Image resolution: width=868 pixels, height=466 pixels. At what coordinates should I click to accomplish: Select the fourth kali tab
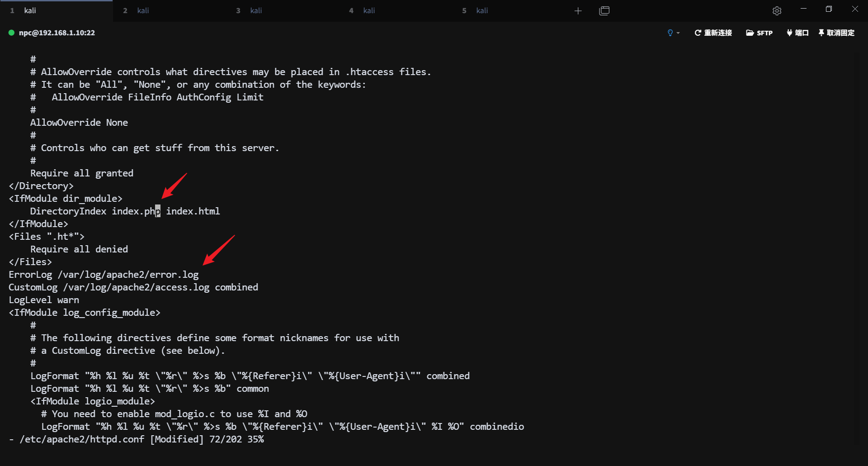368,10
